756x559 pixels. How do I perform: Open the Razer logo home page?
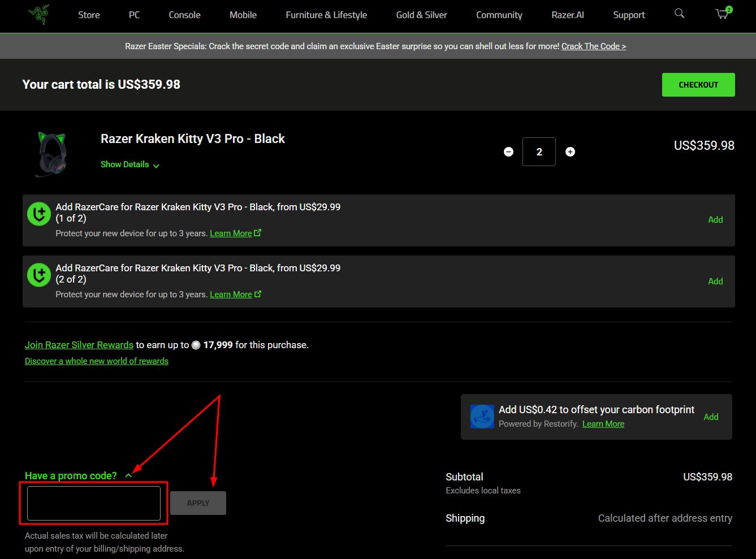coord(39,15)
